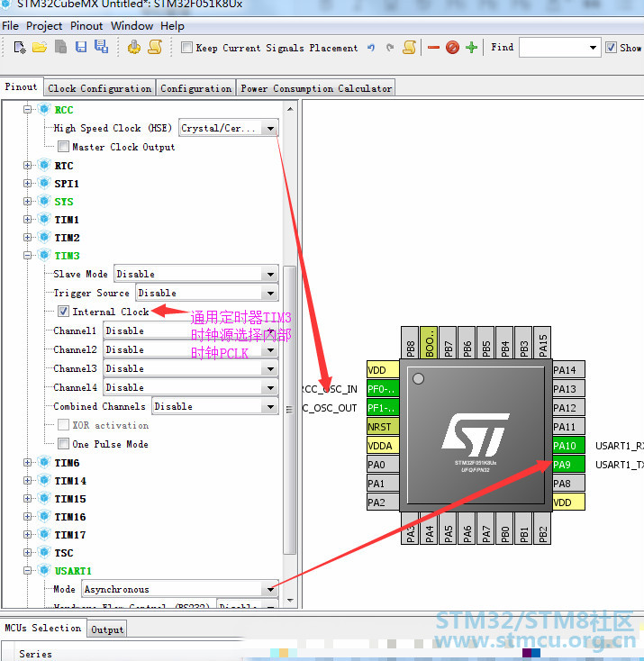Click the USART1 peripheral cube icon
644x661 pixels.
point(44,570)
